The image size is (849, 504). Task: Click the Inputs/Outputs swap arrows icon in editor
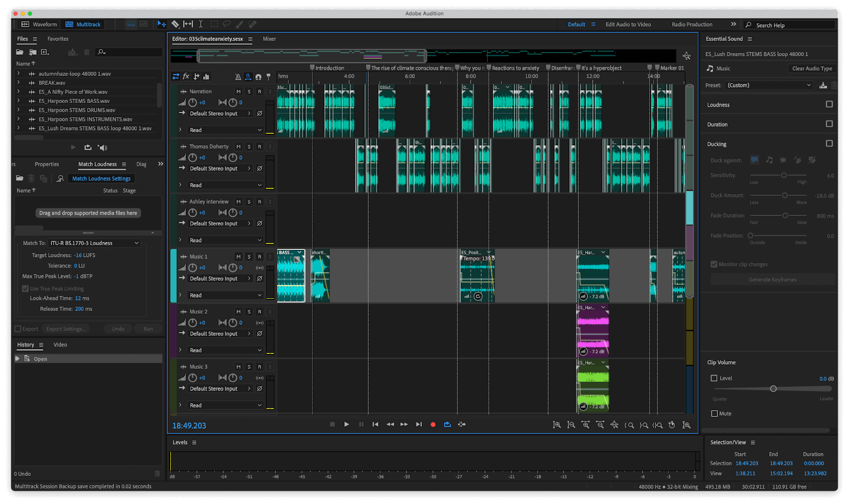point(176,76)
